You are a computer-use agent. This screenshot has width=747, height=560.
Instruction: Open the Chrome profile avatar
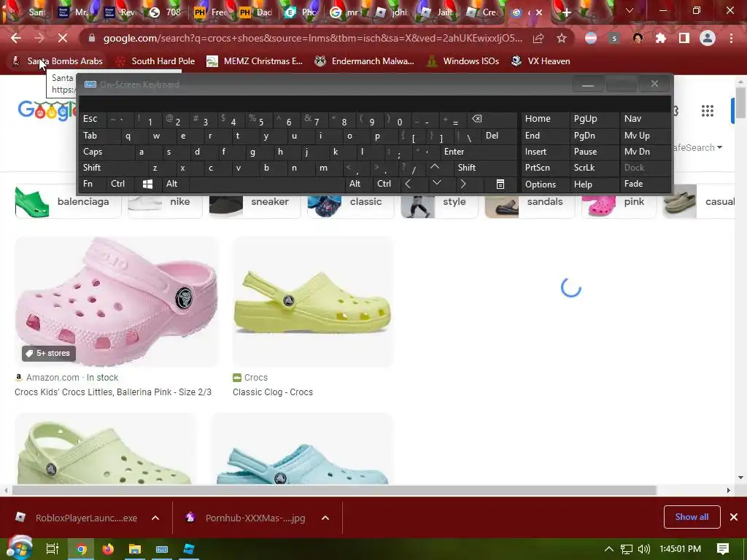tap(708, 38)
